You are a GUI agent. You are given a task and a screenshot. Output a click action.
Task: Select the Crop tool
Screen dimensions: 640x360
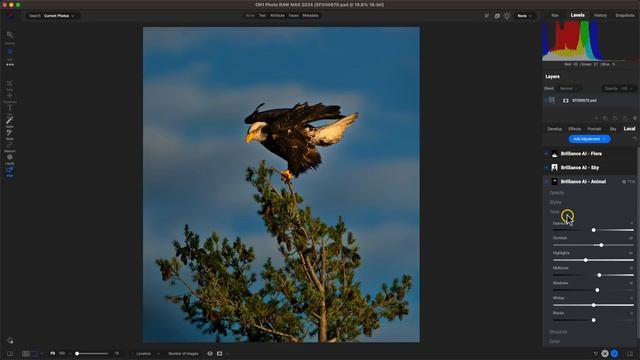(x=9, y=83)
